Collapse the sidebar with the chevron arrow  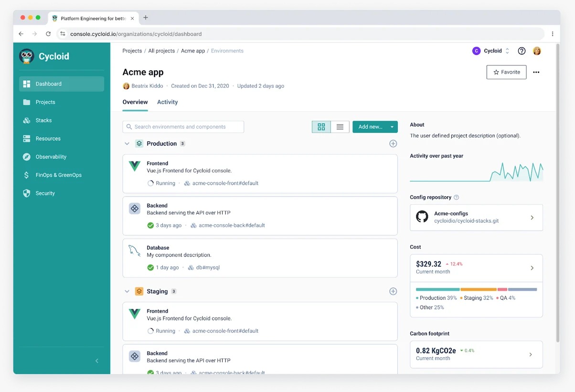pyautogui.click(x=97, y=361)
